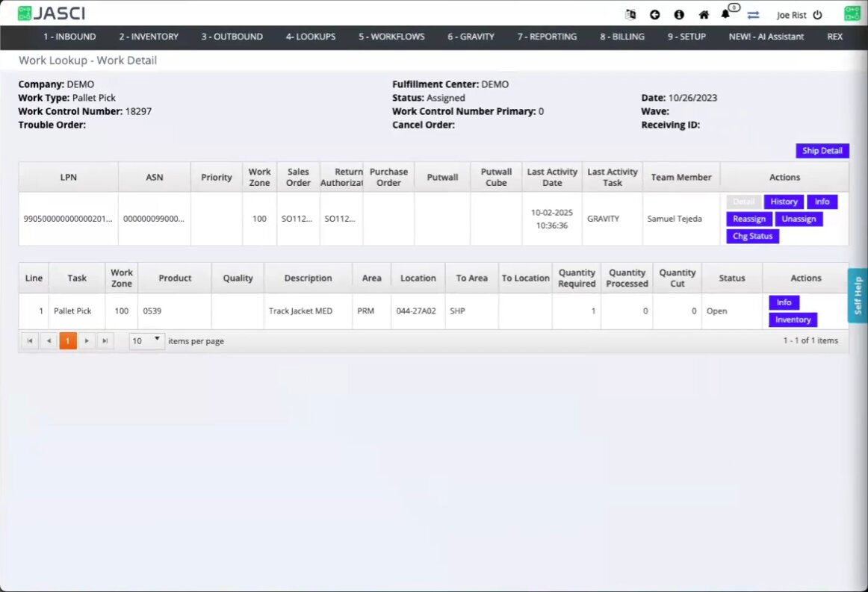Go to the first page of results
The width and height of the screenshot is (868, 592).
(x=30, y=340)
